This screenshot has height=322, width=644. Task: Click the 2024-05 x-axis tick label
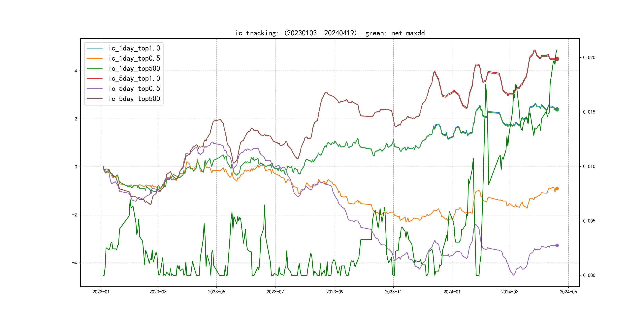coord(568,292)
